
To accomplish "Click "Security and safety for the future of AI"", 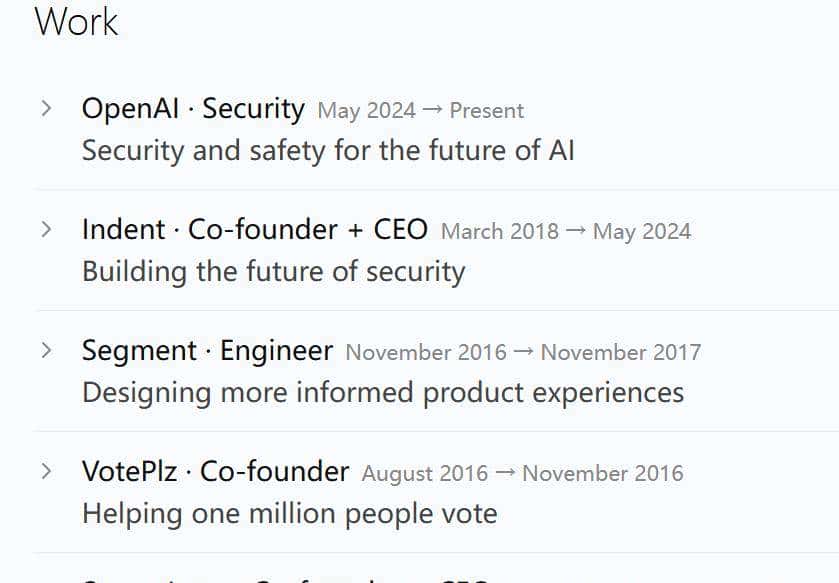I will click(328, 151).
